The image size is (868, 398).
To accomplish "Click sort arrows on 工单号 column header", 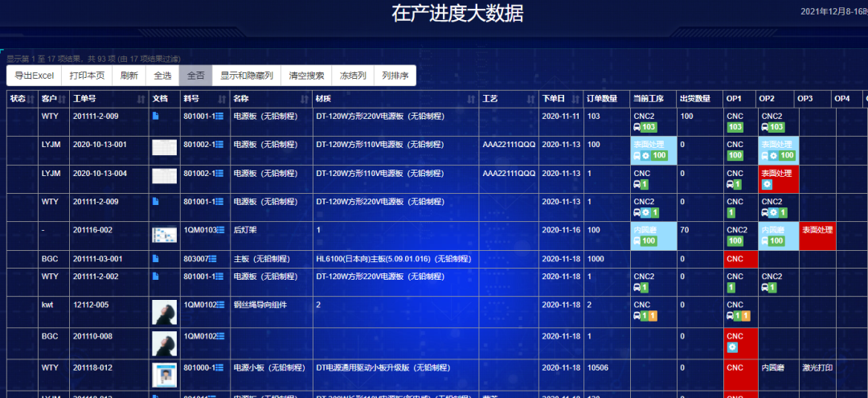I will coord(141,99).
